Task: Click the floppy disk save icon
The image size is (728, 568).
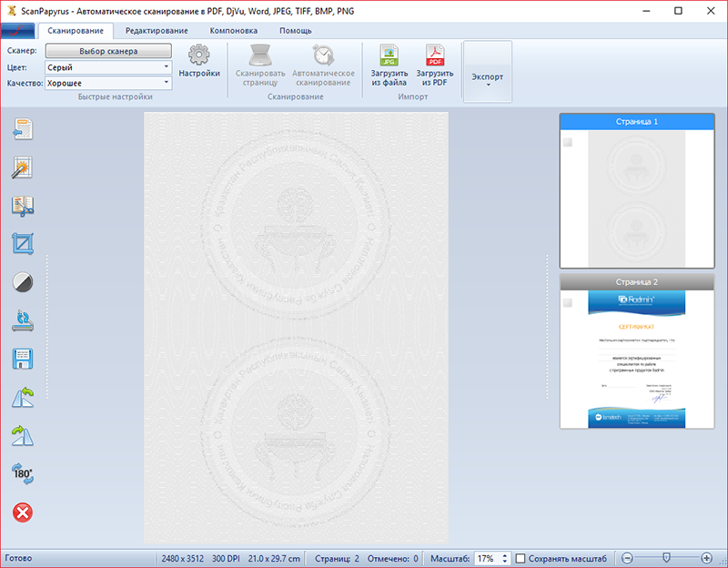Action: tap(23, 359)
